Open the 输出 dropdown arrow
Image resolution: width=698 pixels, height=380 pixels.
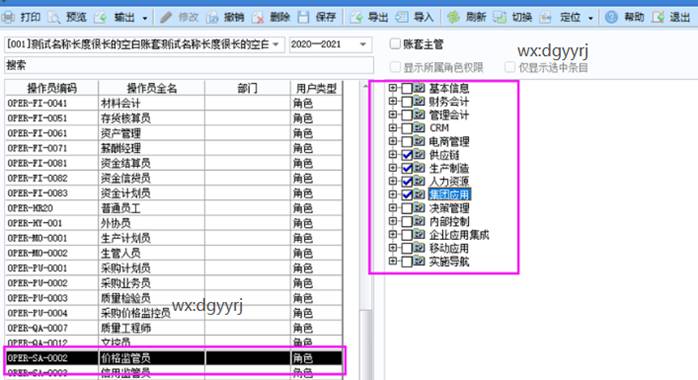145,18
